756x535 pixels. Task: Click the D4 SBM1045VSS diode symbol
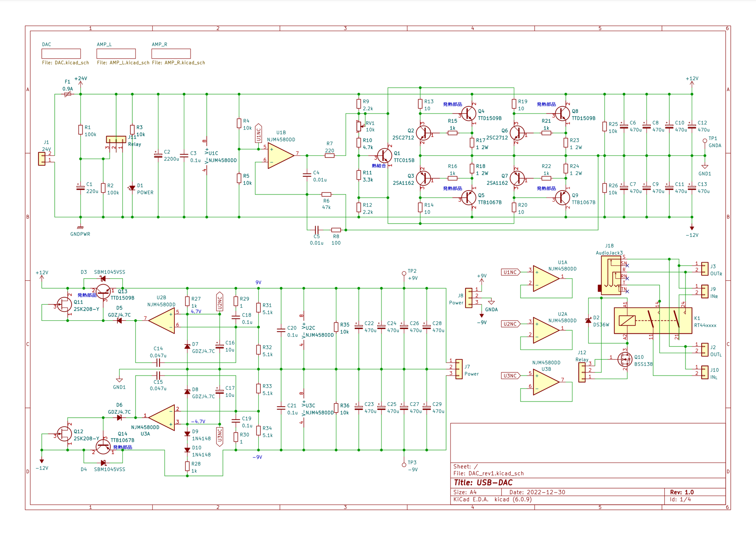click(103, 463)
